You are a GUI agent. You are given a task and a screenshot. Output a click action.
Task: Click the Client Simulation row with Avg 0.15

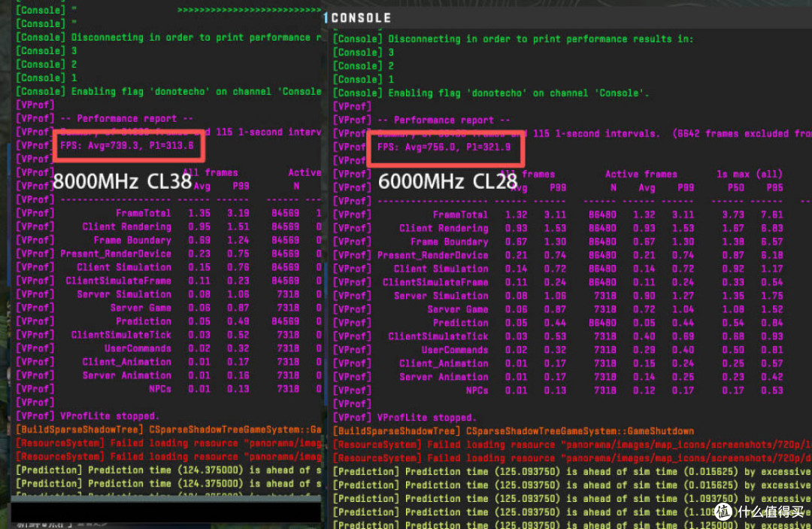(169, 267)
